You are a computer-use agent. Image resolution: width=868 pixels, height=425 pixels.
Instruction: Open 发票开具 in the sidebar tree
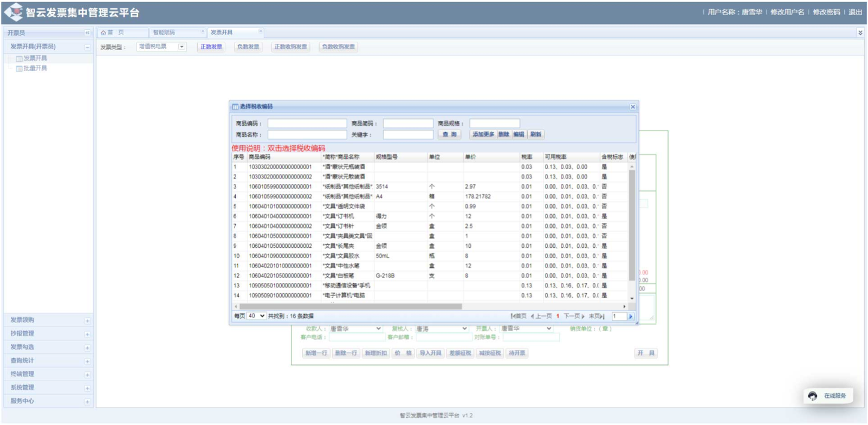tap(35, 58)
